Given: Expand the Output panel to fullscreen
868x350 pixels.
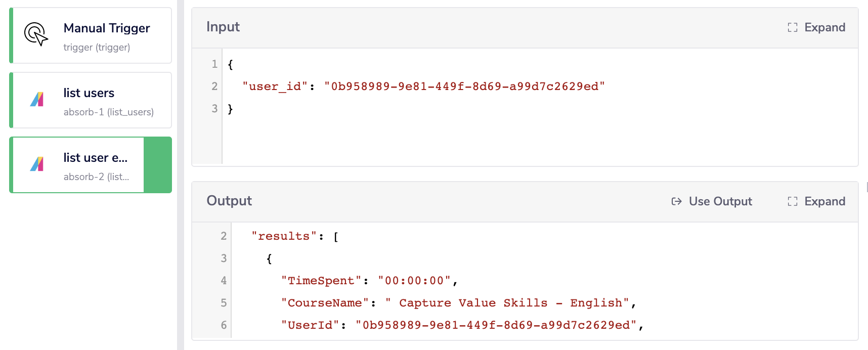Looking at the screenshot, I should (x=815, y=201).
